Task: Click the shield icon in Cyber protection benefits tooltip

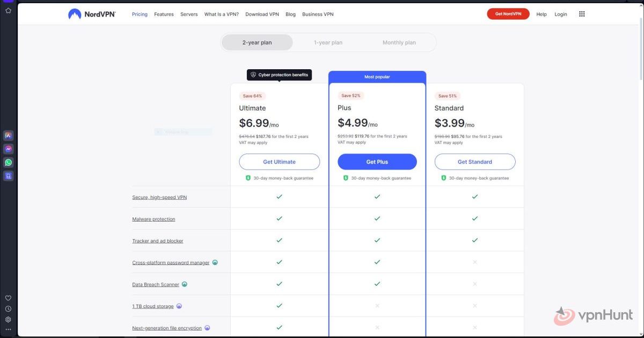Action: pyautogui.click(x=253, y=75)
